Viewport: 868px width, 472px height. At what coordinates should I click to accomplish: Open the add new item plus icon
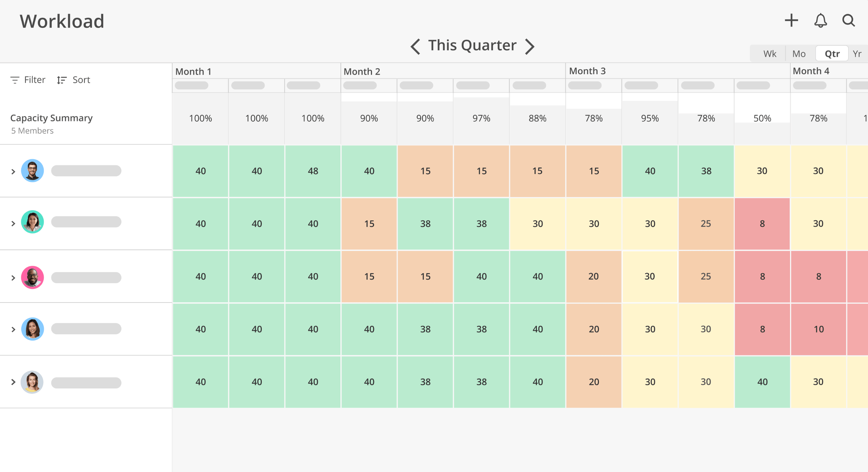coord(791,21)
